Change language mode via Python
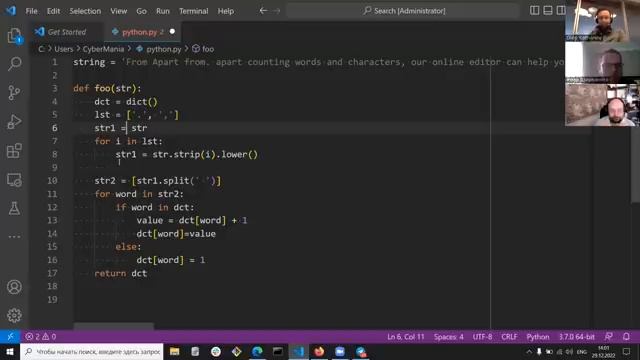Screen dimensions: 640x360 538,337
